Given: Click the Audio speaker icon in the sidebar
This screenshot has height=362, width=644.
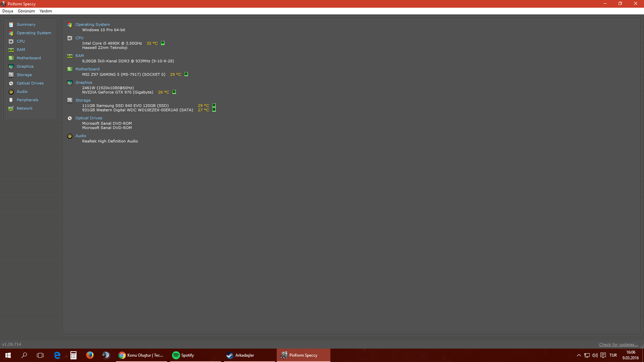Looking at the screenshot, I should click(x=11, y=92).
